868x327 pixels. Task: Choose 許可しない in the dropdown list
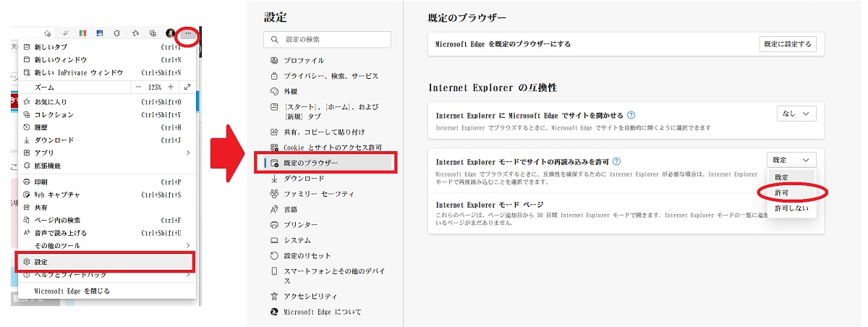tap(791, 209)
